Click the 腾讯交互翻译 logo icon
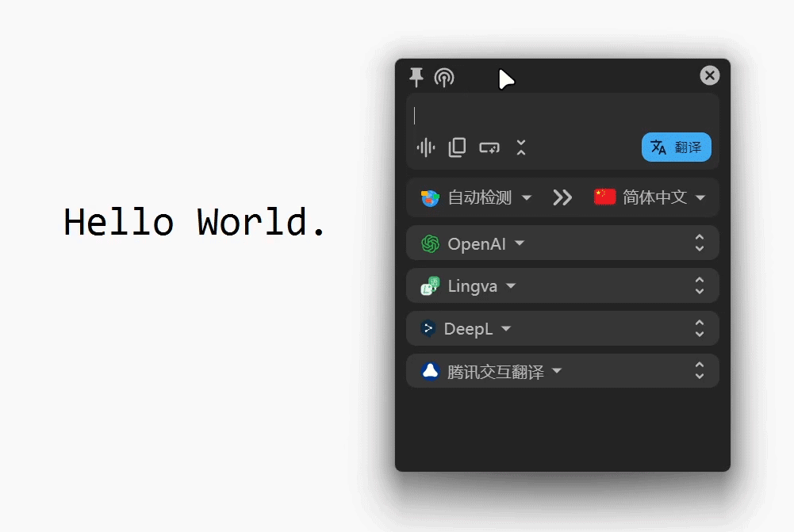The height and width of the screenshot is (532, 794). coord(431,371)
